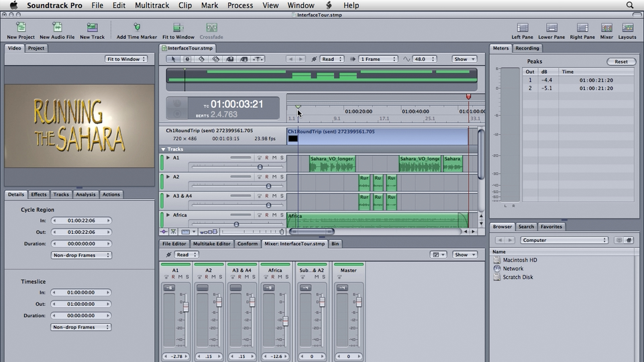
Task: Click the Sahara_VO_longer clip on A1
Action: click(332, 164)
